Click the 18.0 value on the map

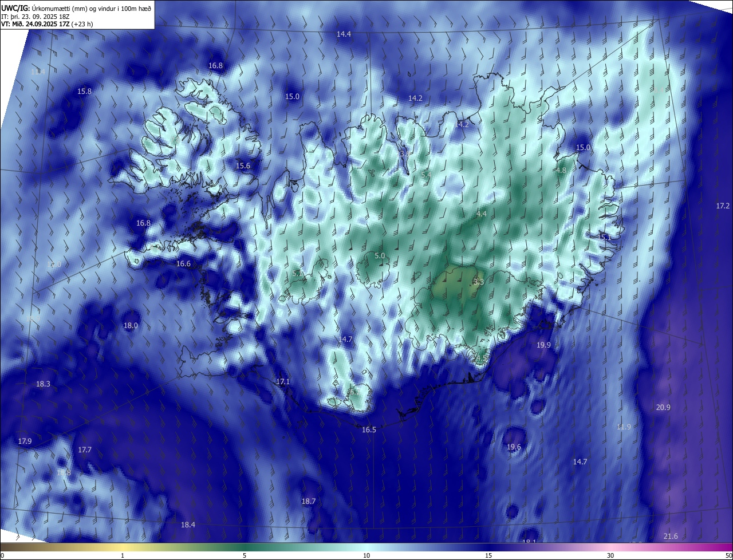[x=131, y=326]
